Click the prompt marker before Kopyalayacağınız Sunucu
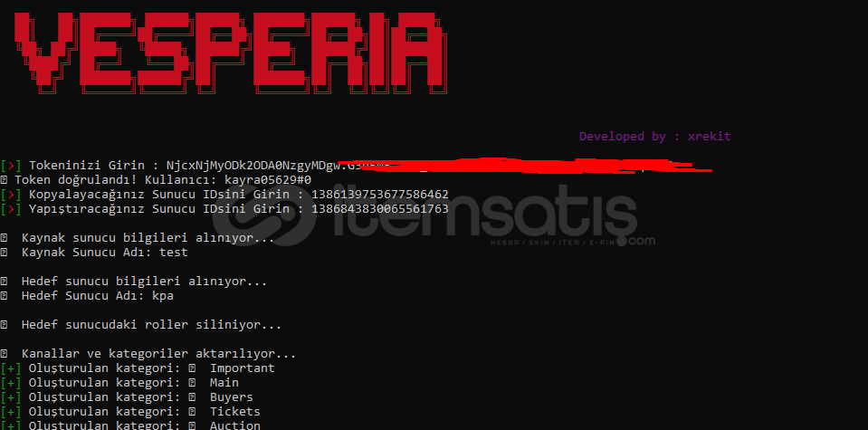Image resolution: width=868 pixels, height=430 pixels. pos(11,195)
